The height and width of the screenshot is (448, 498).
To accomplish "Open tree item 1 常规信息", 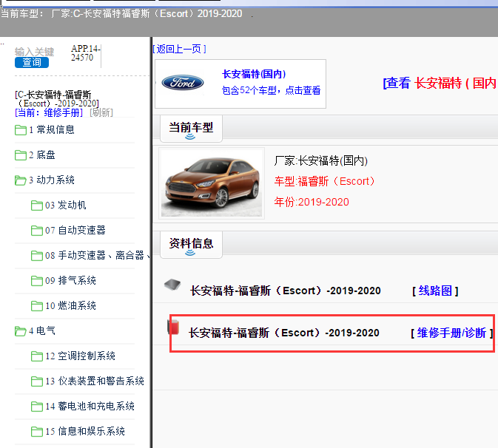I will (52, 130).
